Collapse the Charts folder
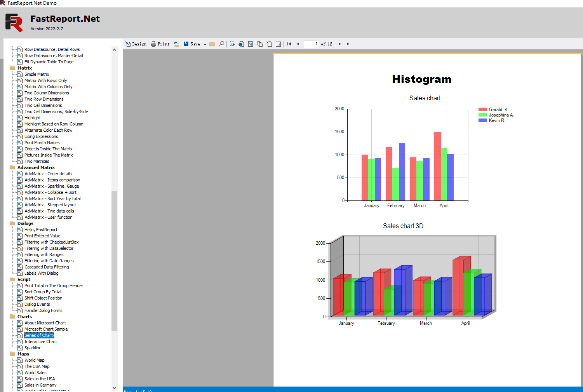The height and width of the screenshot is (392, 583). coord(12,316)
